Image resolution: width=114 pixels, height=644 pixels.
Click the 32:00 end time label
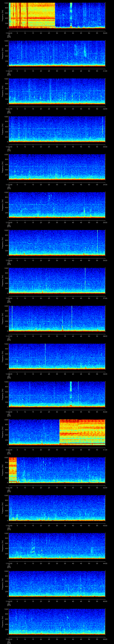[x=105, y=109]
